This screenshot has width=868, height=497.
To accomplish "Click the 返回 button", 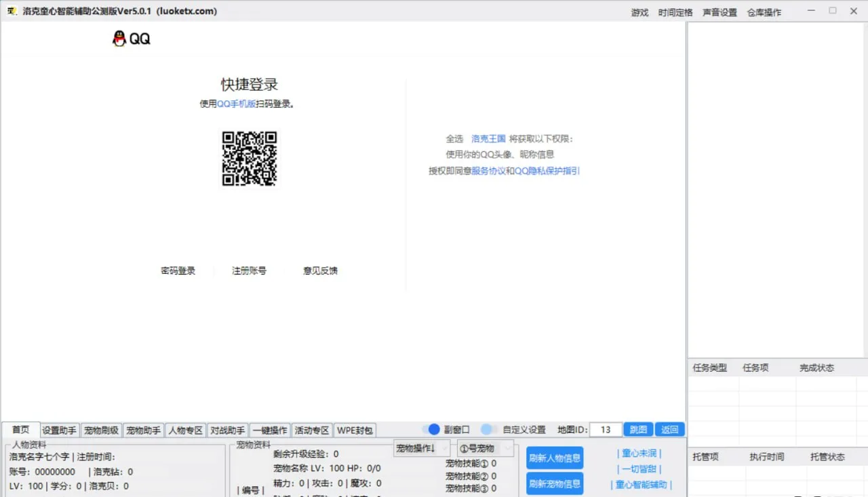I will 670,429.
